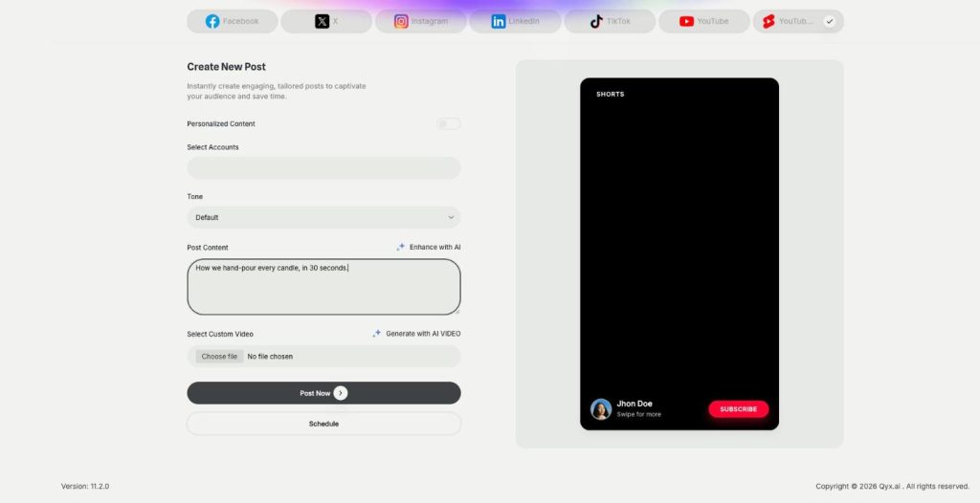The width and height of the screenshot is (980, 503).
Task: Open the TikTok platform tab
Action: coord(610,21)
